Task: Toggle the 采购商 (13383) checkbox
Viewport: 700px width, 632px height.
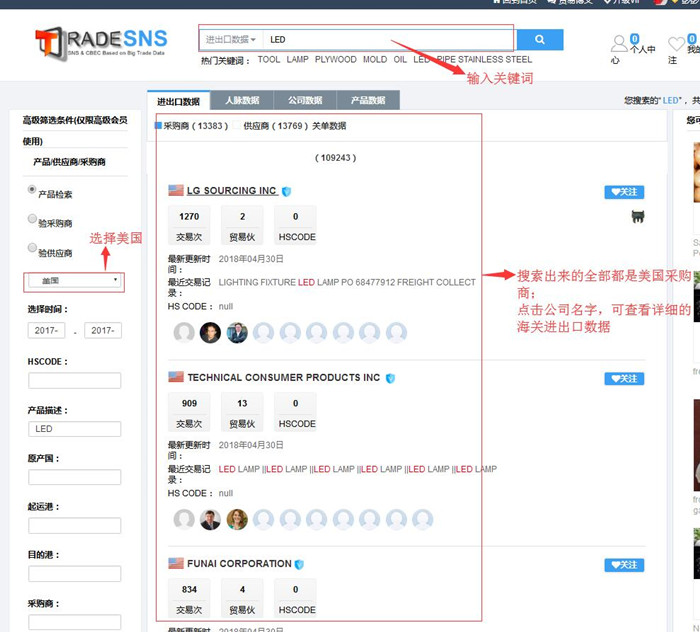Action: (158, 125)
